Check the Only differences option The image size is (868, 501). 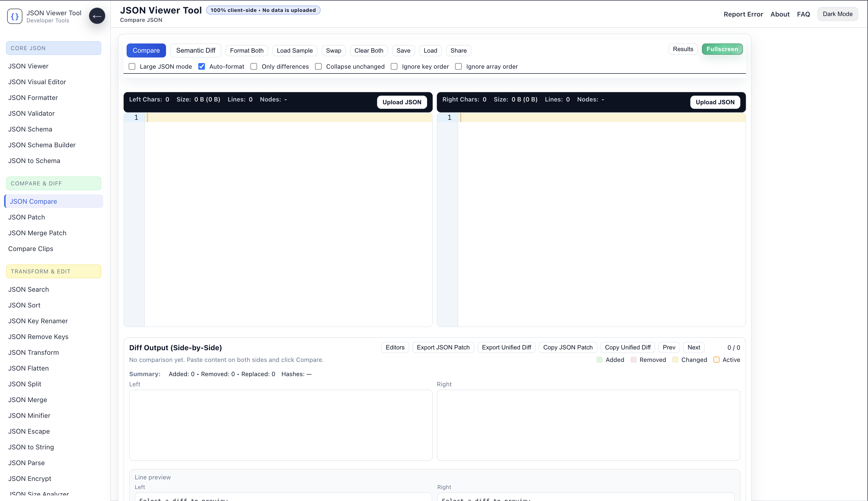pos(254,66)
